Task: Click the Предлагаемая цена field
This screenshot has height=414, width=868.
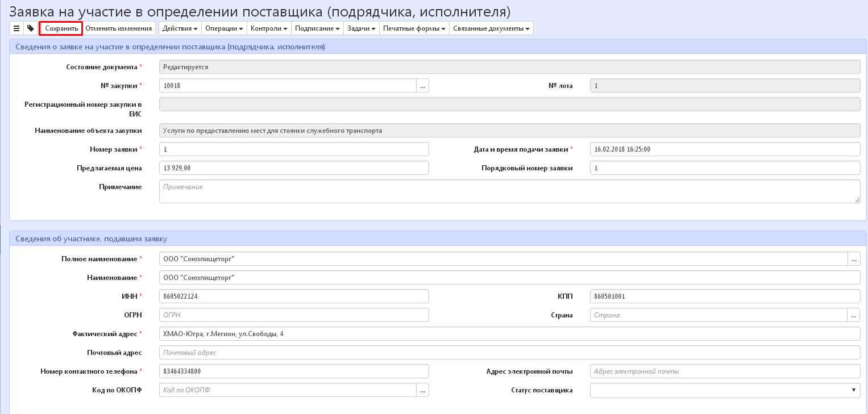Action: (x=294, y=168)
